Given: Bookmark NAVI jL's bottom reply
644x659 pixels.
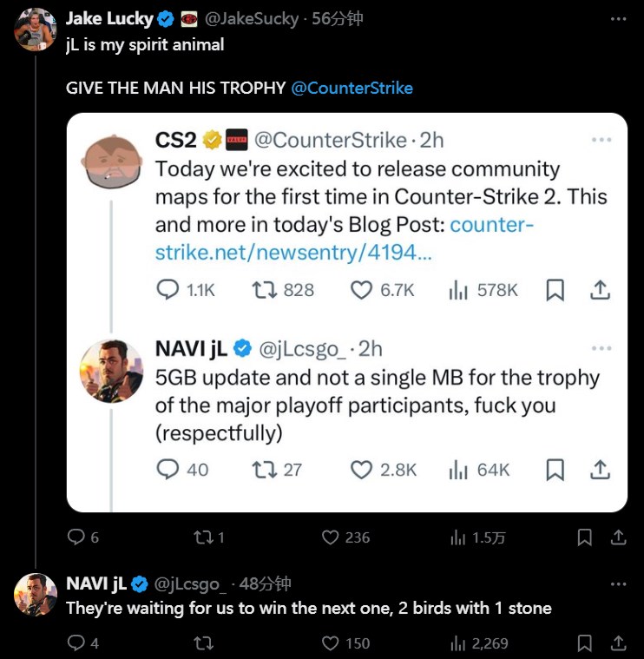Looking at the screenshot, I should point(585,643).
